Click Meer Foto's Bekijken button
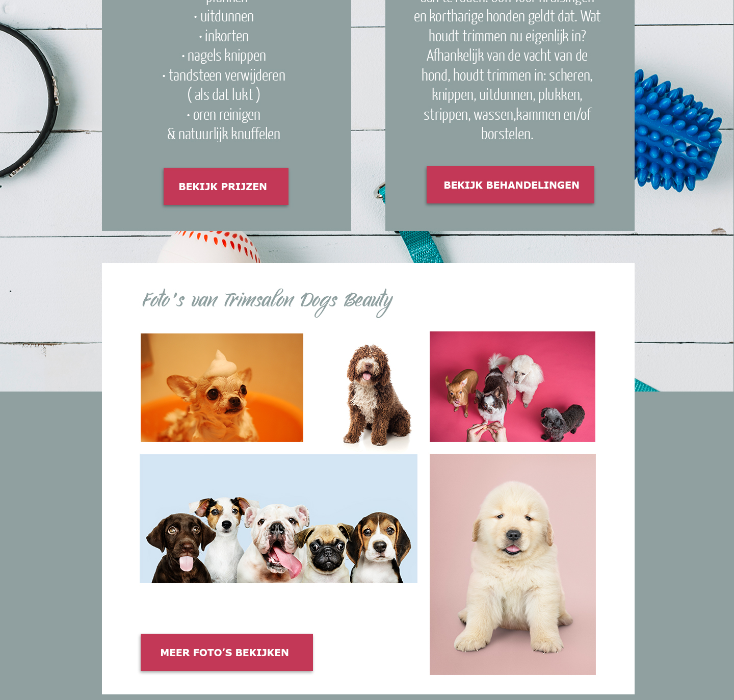This screenshot has height=700, width=734. (x=227, y=652)
